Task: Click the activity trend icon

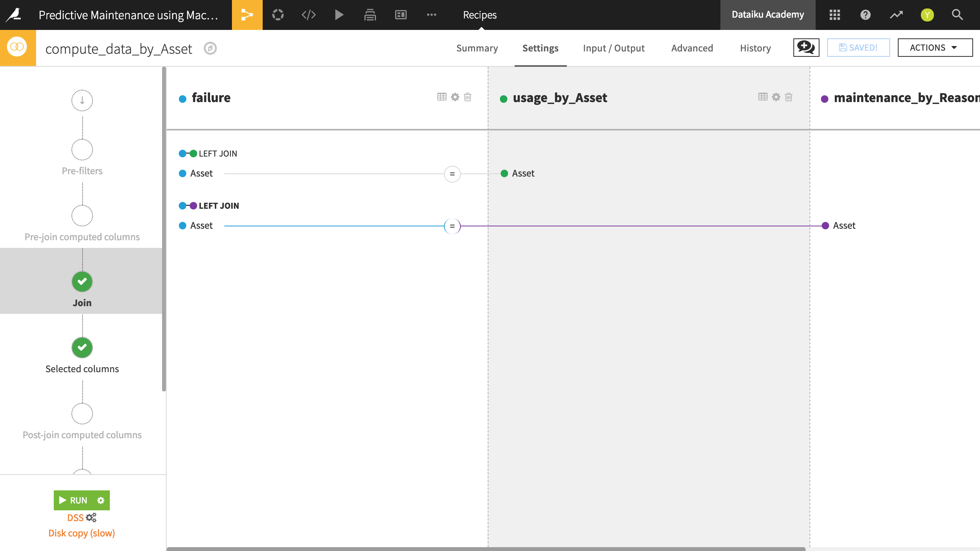Action: (x=896, y=15)
